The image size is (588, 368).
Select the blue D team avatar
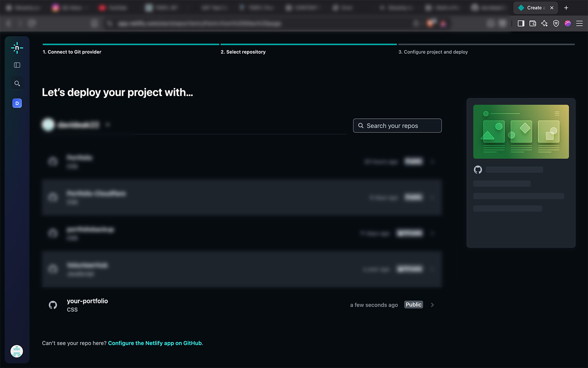click(17, 103)
